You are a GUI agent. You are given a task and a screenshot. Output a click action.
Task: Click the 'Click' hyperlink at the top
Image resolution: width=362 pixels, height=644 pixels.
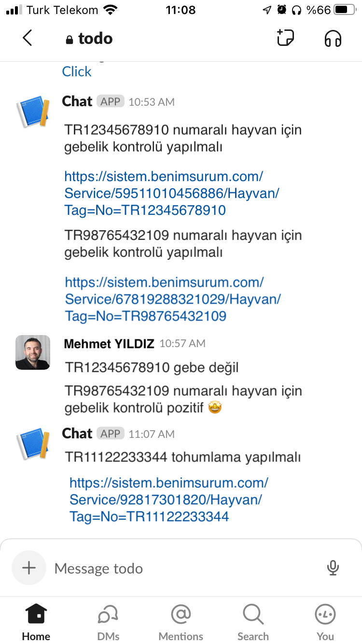point(76,71)
